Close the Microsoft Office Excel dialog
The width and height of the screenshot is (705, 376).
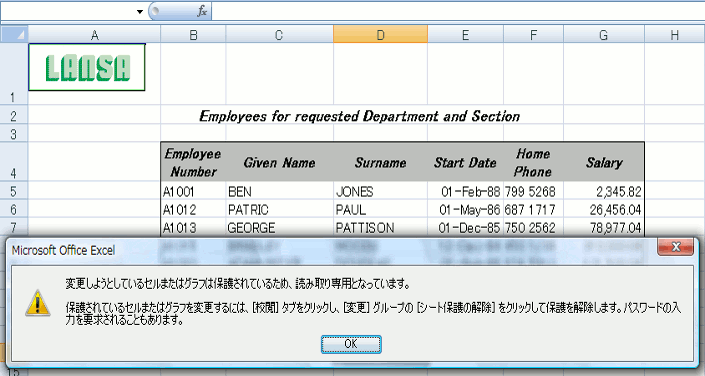[x=675, y=247]
